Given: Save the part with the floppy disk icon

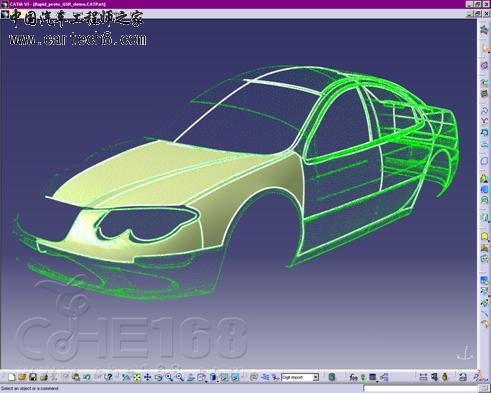Looking at the screenshot, I should (x=33, y=377).
